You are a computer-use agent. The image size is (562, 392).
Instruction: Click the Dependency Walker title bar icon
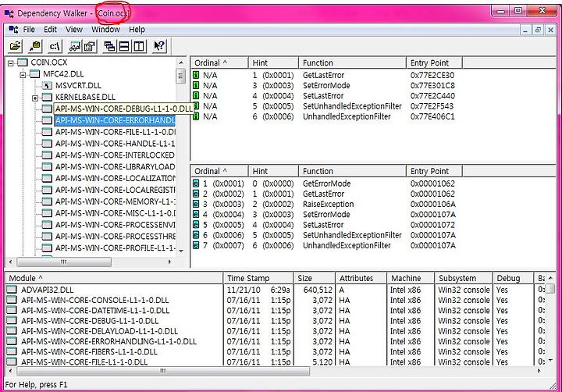pyautogui.click(x=9, y=13)
